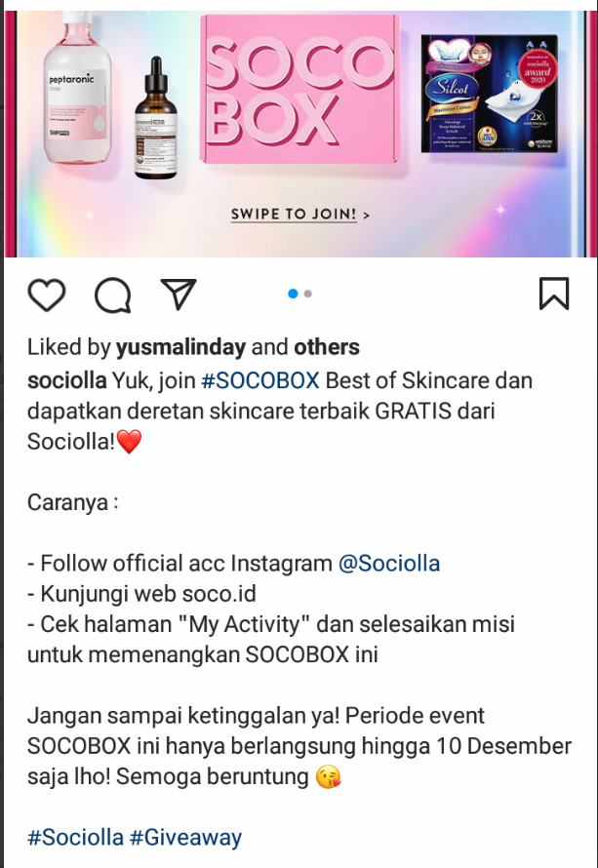Open the #SOCOBOX hashtag link
The height and width of the screenshot is (868, 598).
[260, 381]
